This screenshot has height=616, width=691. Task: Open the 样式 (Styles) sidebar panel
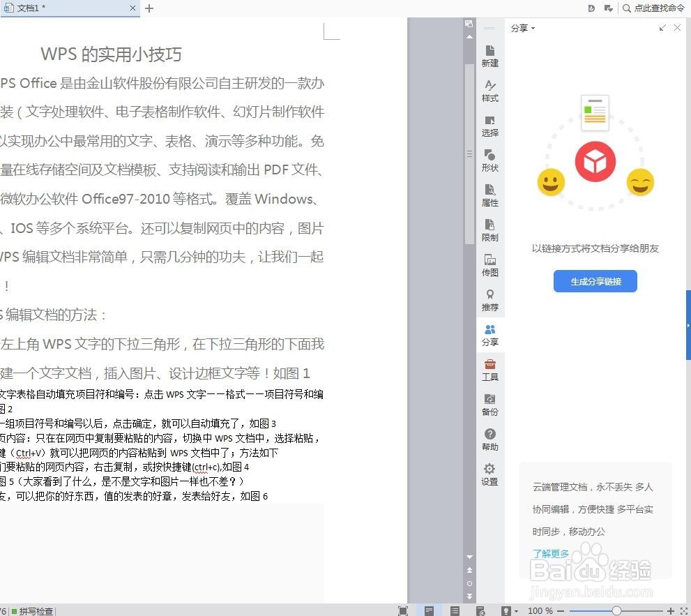[489, 91]
